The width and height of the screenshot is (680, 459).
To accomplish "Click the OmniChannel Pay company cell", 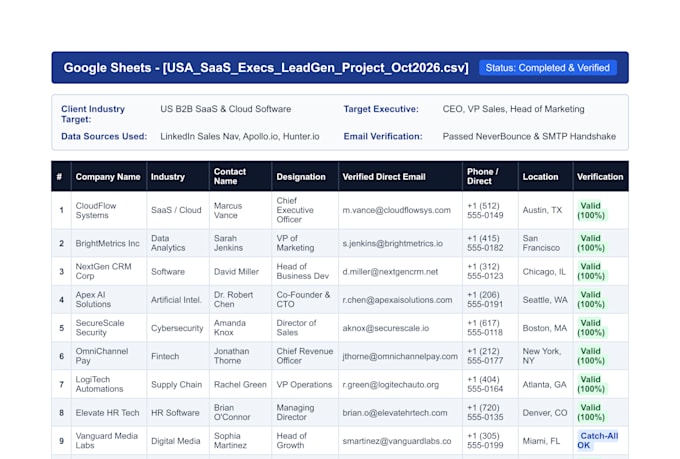I will 109,356.
